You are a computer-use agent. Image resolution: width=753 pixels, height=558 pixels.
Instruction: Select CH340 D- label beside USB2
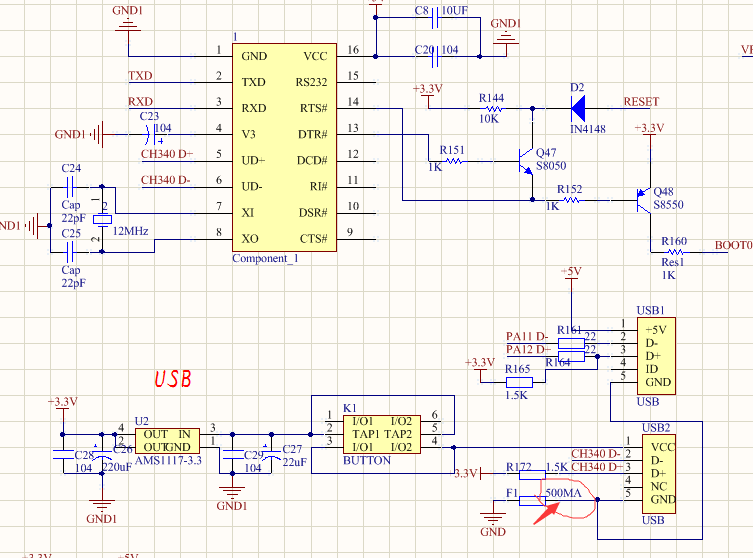[596, 454]
